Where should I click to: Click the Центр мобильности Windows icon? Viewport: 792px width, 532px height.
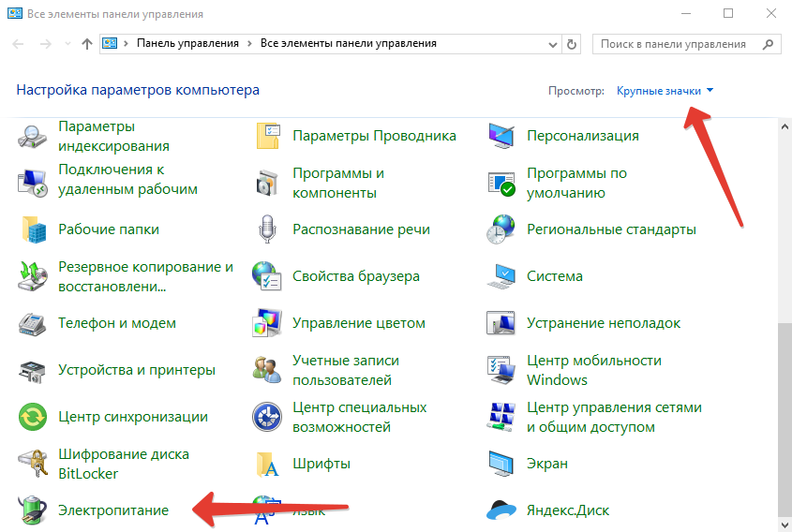point(501,370)
